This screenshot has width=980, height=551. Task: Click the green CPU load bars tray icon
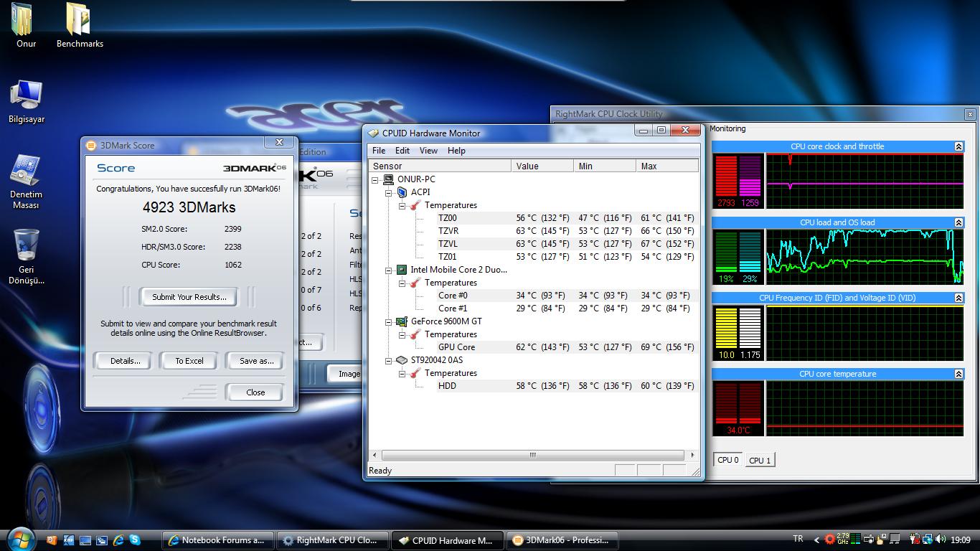(856, 540)
